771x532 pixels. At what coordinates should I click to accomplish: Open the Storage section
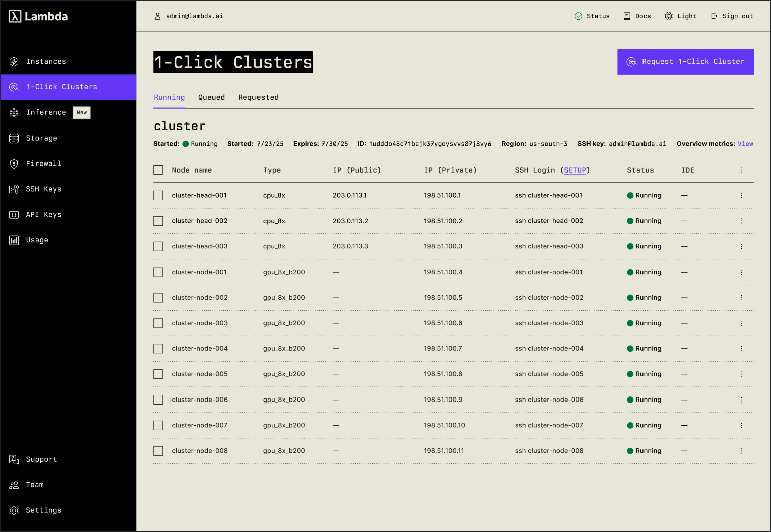[14, 138]
